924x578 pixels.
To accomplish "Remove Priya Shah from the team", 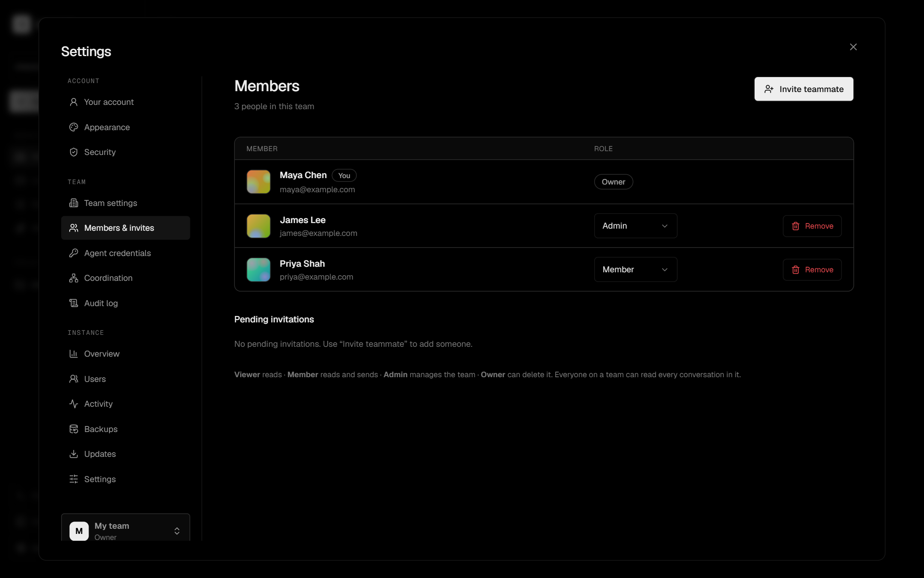I will [x=812, y=270].
